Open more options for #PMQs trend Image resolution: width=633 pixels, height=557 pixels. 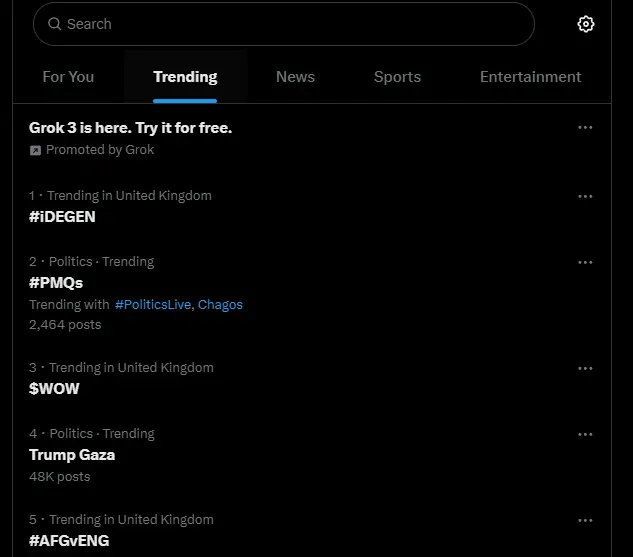pyautogui.click(x=585, y=262)
